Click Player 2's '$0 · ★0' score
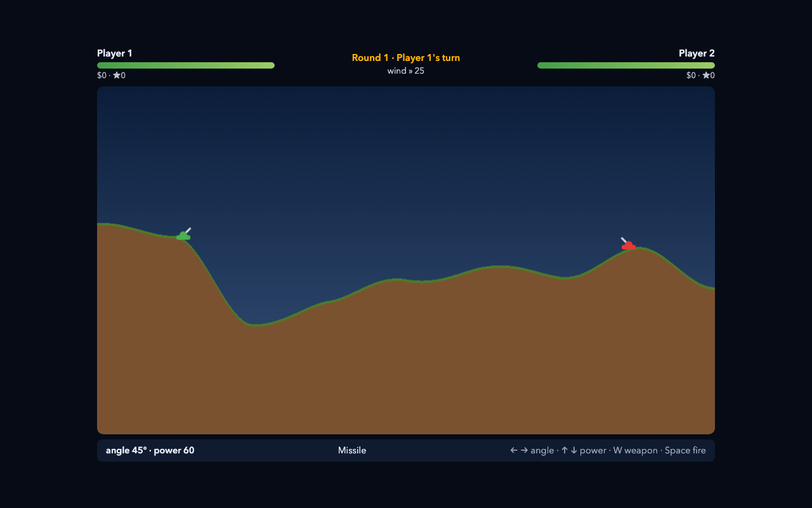 click(700, 76)
